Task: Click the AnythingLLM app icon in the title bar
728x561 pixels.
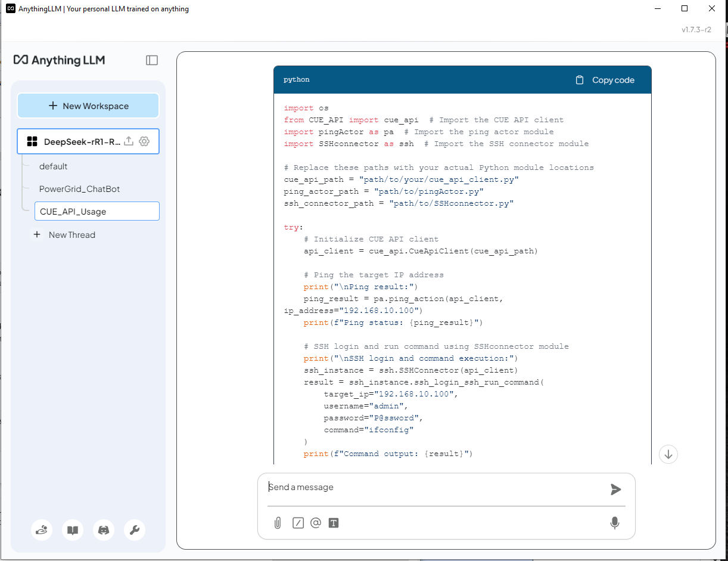Action: pyautogui.click(x=11, y=9)
